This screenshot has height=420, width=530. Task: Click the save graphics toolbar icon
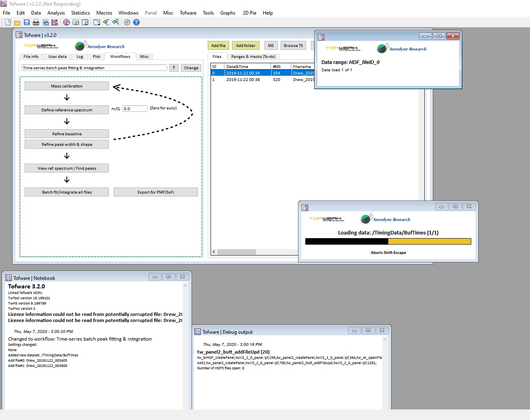point(45,22)
